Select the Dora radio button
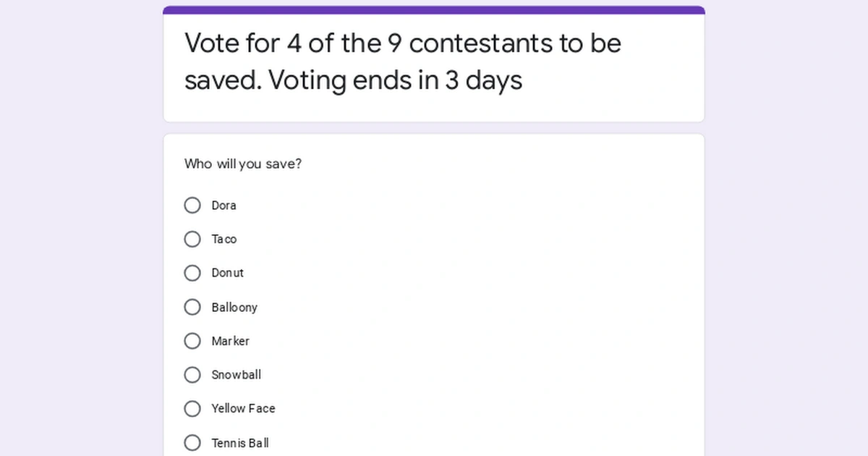Screen dimensions: 868x456 192,205
